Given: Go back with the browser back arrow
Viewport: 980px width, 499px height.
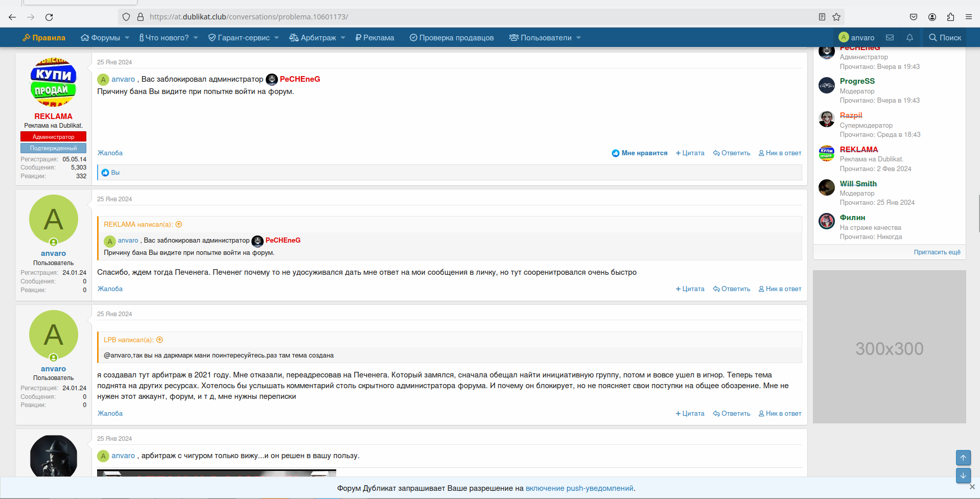Looking at the screenshot, I should pos(12,17).
